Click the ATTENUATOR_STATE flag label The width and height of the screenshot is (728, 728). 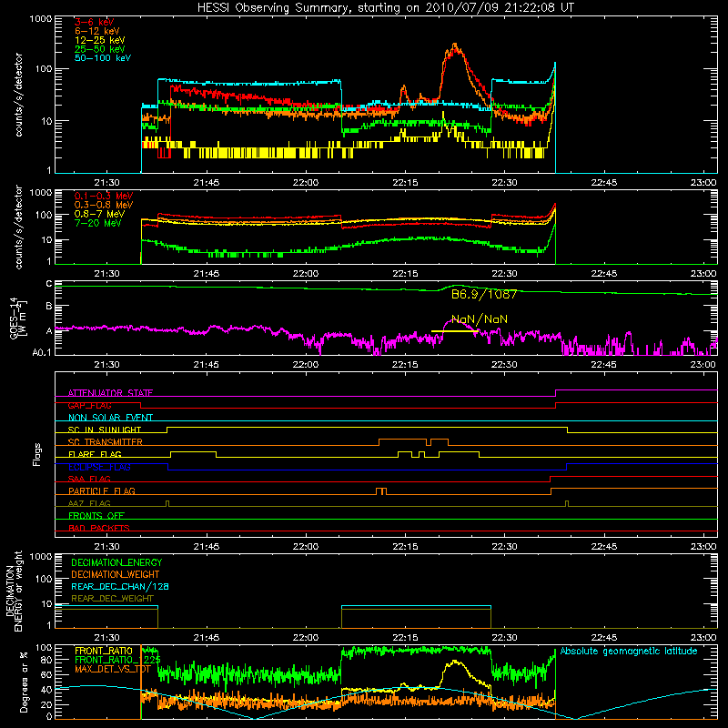[x=110, y=393]
